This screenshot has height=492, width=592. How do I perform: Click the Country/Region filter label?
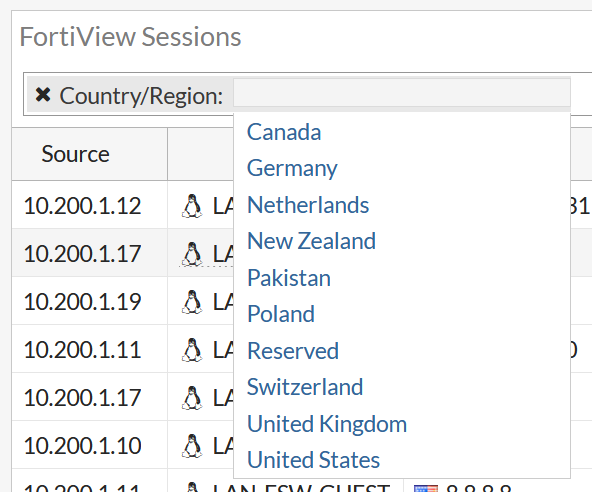click(141, 96)
